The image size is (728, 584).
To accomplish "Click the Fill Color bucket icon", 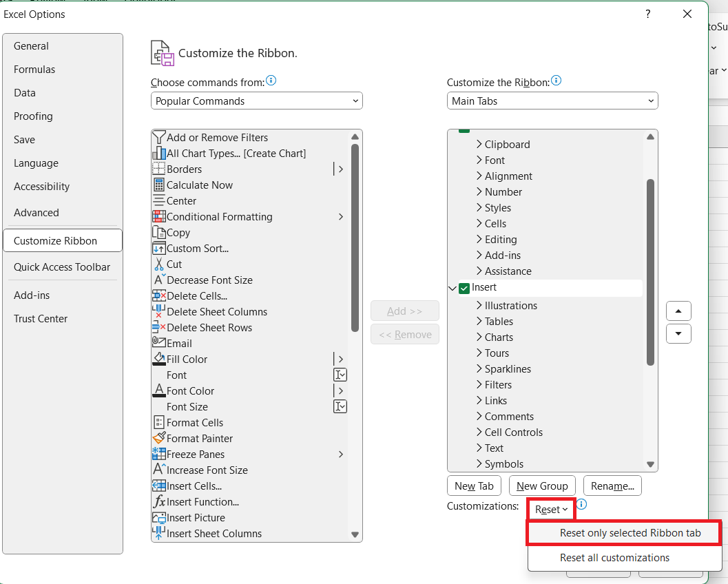I will pyautogui.click(x=159, y=359).
